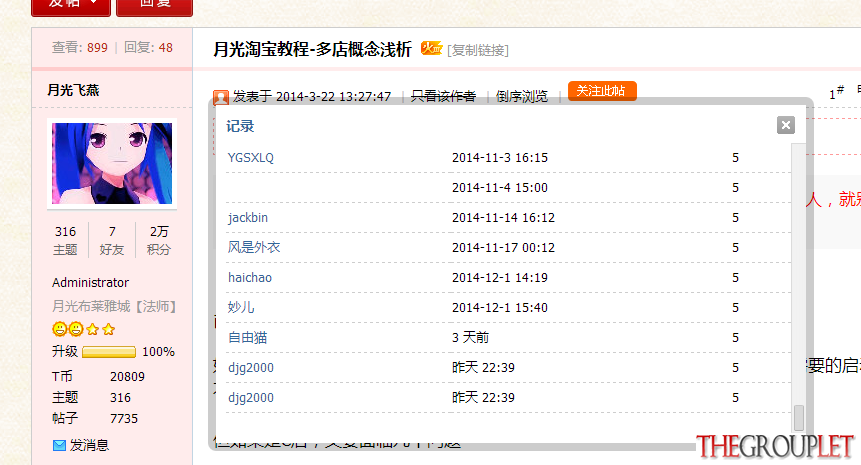
Task: Click the 1# floor number link
Action: pyautogui.click(x=836, y=93)
